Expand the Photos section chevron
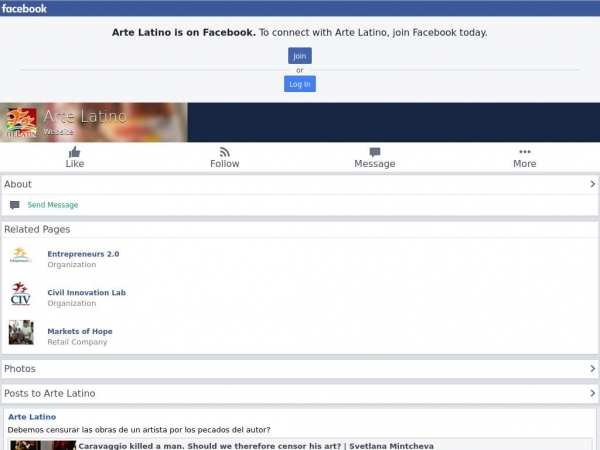The width and height of the screenshot is (600, 450). click(x=592, y=368)
